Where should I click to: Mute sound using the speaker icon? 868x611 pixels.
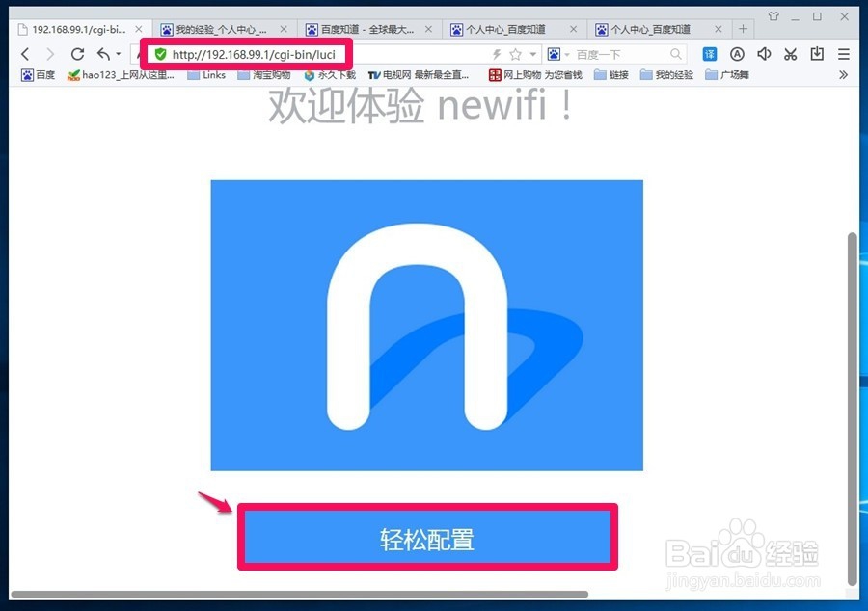(x=764, y=54)
